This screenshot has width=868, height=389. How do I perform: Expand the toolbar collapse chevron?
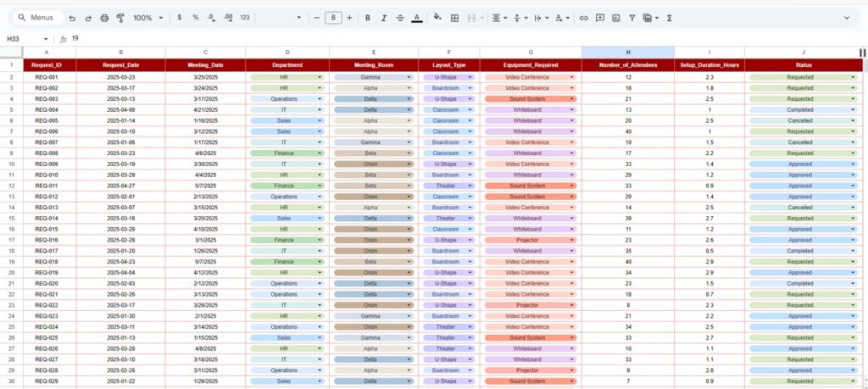point(847,18)
